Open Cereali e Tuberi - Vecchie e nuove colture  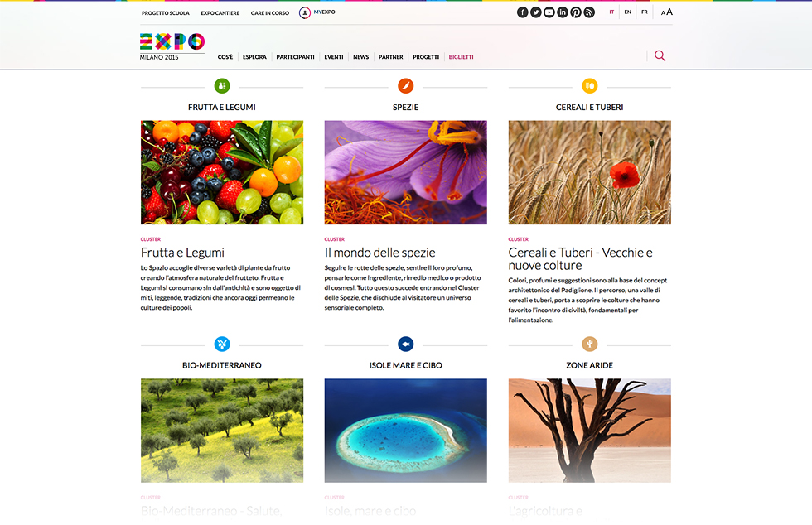point(580,259)
